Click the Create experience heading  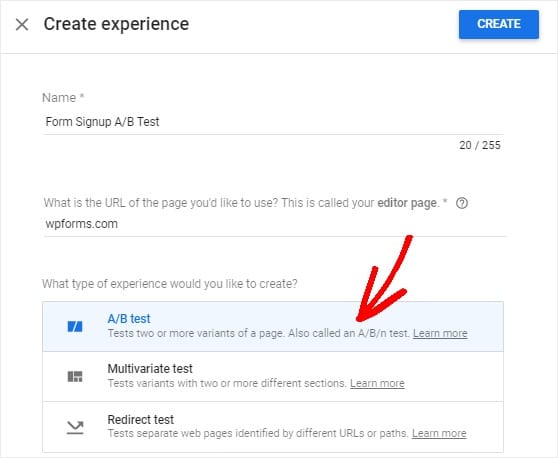[x=116, y=24]
